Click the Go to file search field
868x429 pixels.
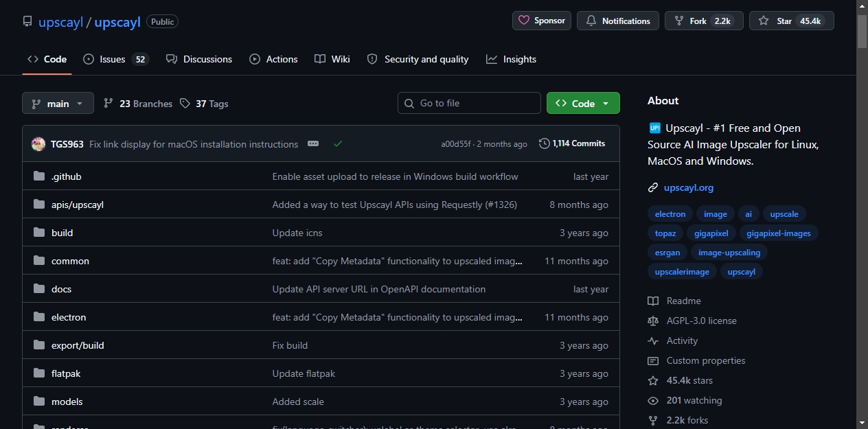pos(469,103)
